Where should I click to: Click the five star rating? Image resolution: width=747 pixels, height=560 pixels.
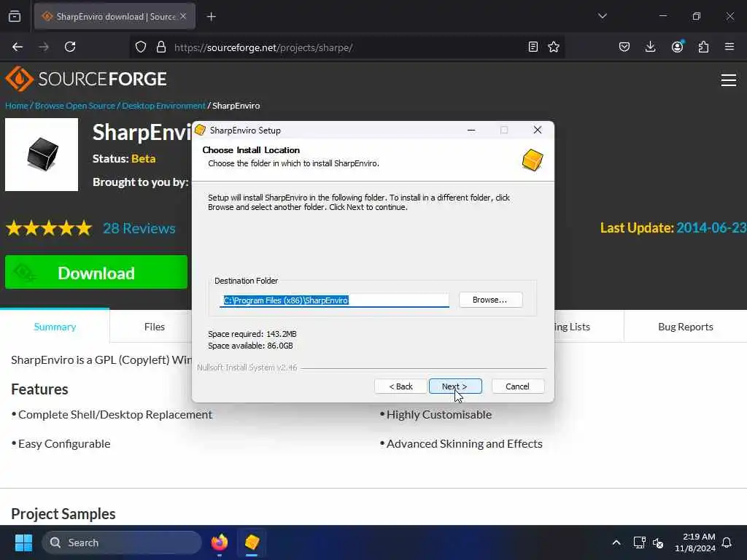(49, 228)
